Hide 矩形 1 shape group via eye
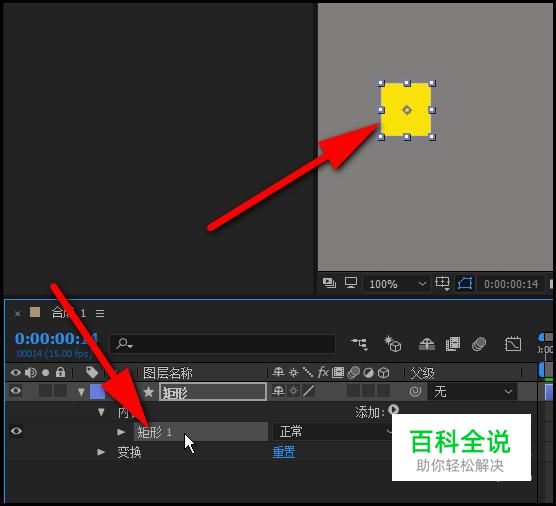 click(16, 431)
